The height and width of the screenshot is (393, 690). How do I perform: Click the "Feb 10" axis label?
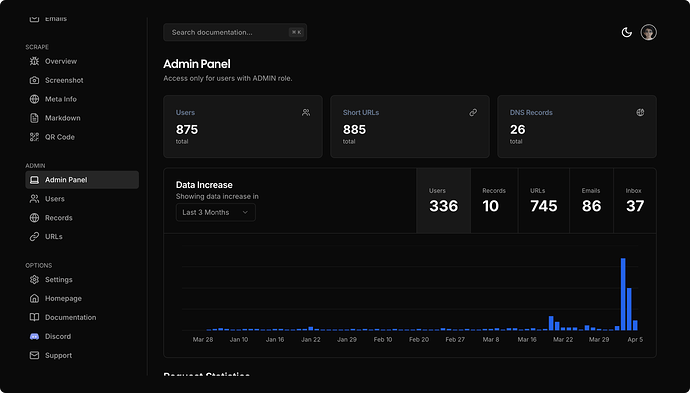point(383,339)
